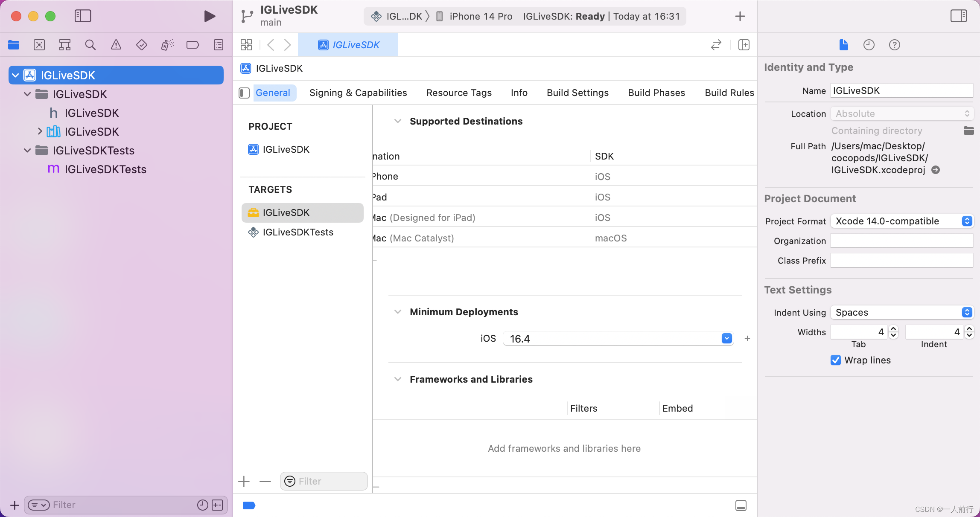
Task: Show the File inspector
Action: (844, 45)
